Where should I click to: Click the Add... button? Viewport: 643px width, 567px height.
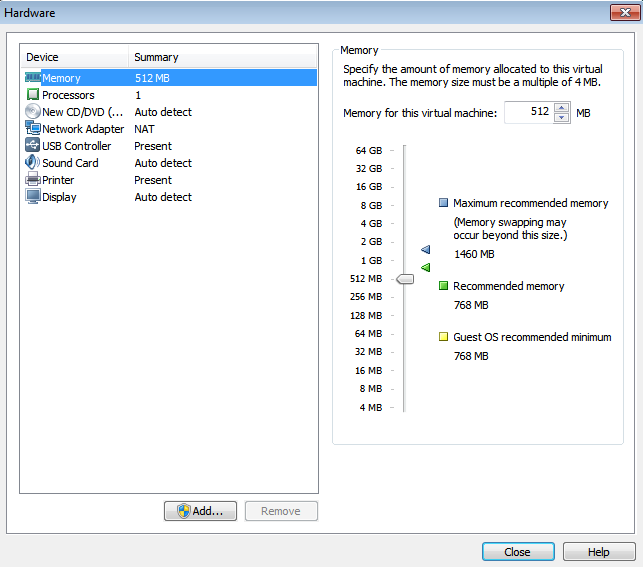point(200,511)
